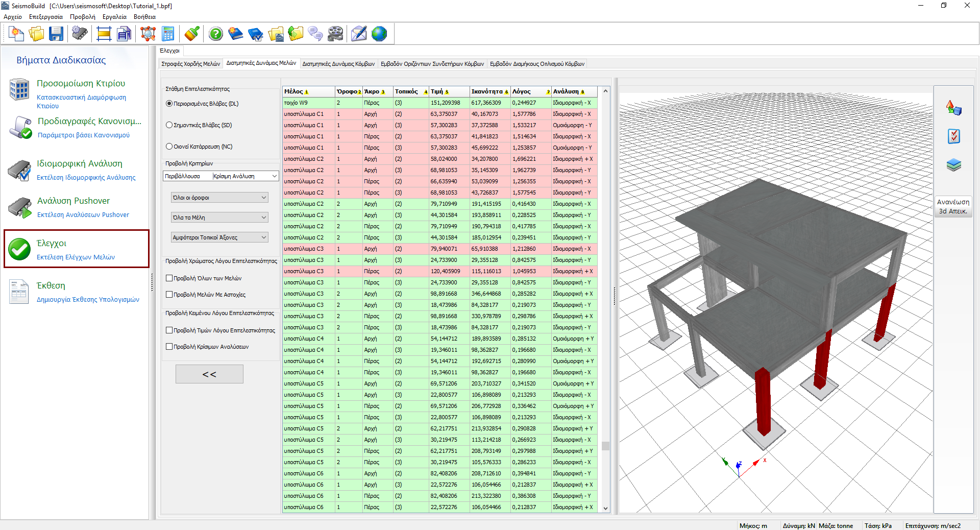This screenshot has width=980, height=530.
Task: Tick the Προβολή Κρίσιμων Αναλύσεων checkbox
Action: (169, 347)
